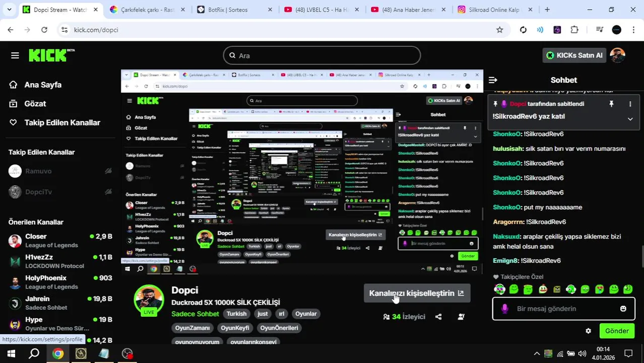Click Naksuxd username in chat
The width and height of the screenshot is (644, 363).
pyautogui.click(x=506, y=236)
